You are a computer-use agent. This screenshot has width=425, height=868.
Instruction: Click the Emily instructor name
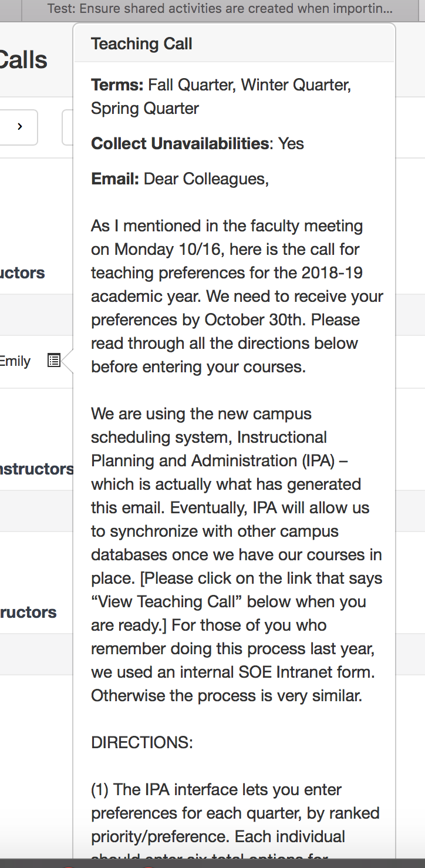pos(15,361)
